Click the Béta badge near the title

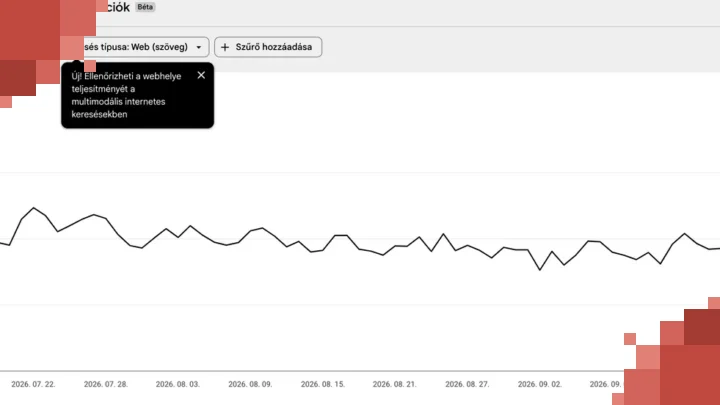tap(145, 7)
